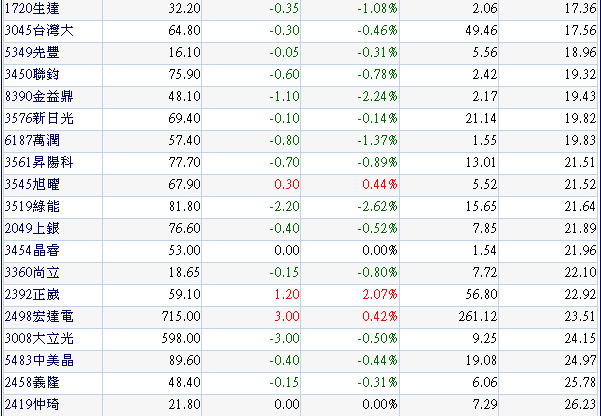
Task: Click change -1.10 in 金益鼎 row
Action: click(284, 96)
